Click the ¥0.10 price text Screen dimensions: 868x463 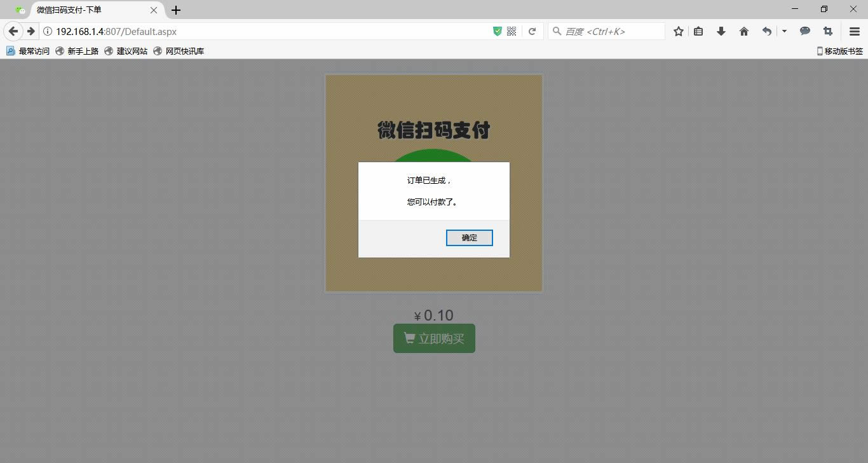click(x=434, y=315)
